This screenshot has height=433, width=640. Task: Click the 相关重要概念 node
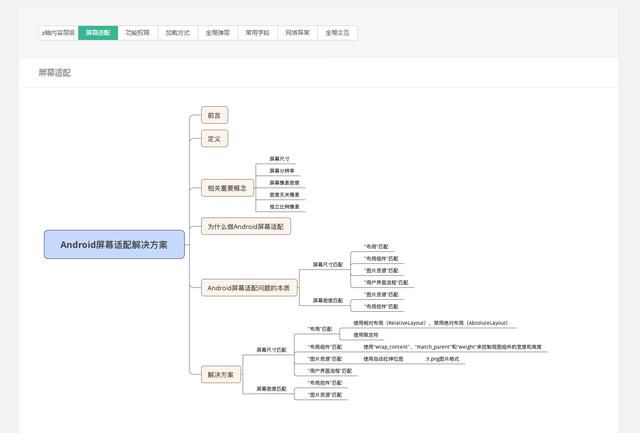point(227,188)
